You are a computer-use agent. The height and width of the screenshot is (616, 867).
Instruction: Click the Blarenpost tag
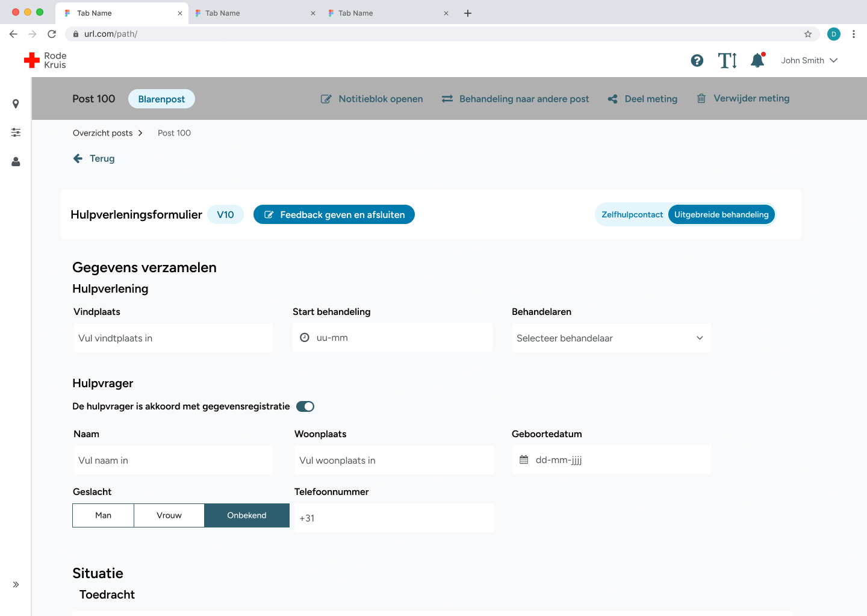tap(161, 99)
